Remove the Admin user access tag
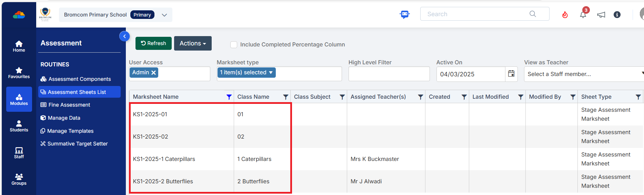The height and width of the screenshot is (195, 644). [x=154, y=73]
